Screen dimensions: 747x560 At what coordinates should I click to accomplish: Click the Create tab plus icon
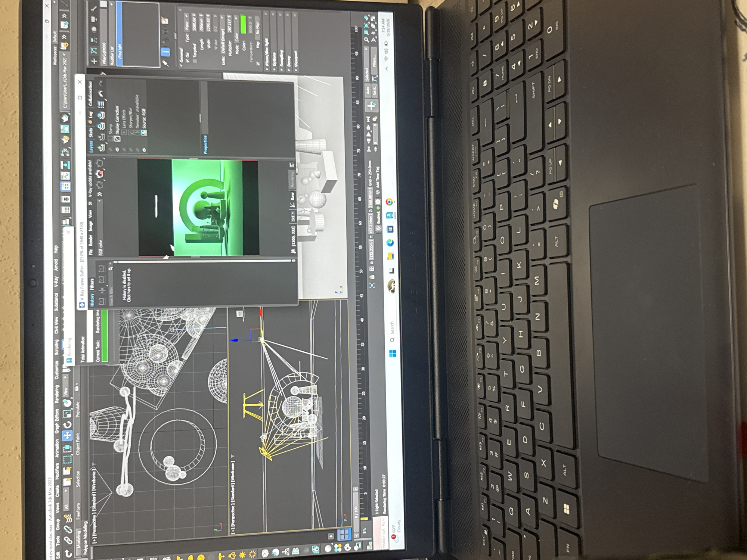(94, 61)
